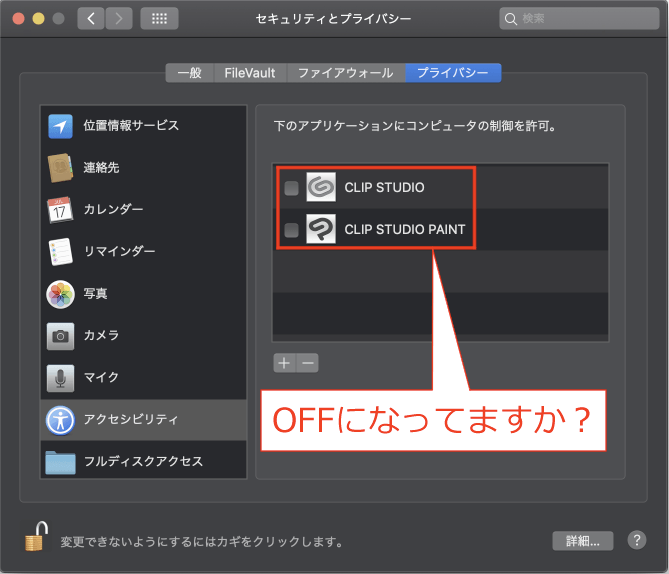Select the アクセシビリティ label in sidebar
The width and height of the screenshot is (669, 574).
tap(131, 419)
